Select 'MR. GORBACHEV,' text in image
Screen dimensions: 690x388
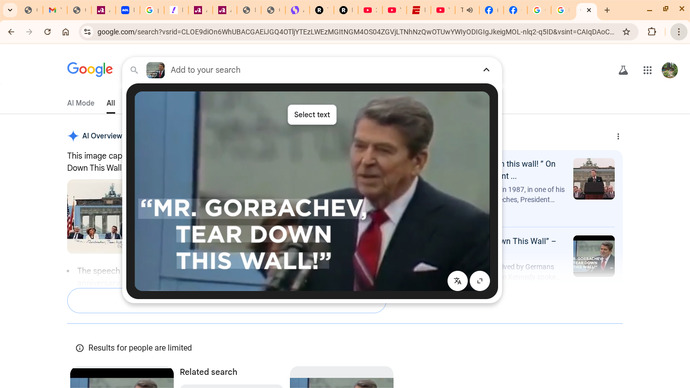tap(253, 208)
